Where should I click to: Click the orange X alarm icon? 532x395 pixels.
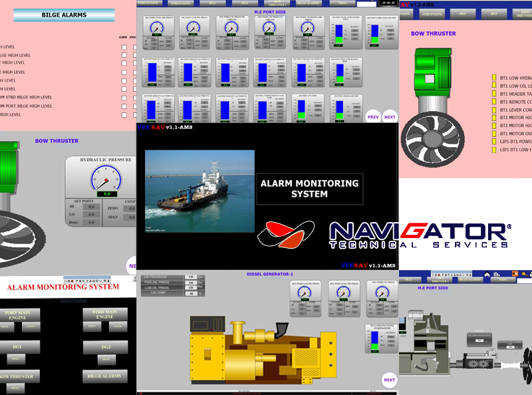[514, 274]
